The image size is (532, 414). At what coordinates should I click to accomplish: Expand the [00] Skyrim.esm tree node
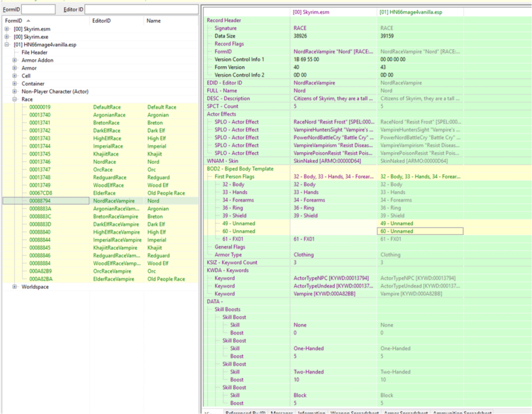(x=7, y=29)
